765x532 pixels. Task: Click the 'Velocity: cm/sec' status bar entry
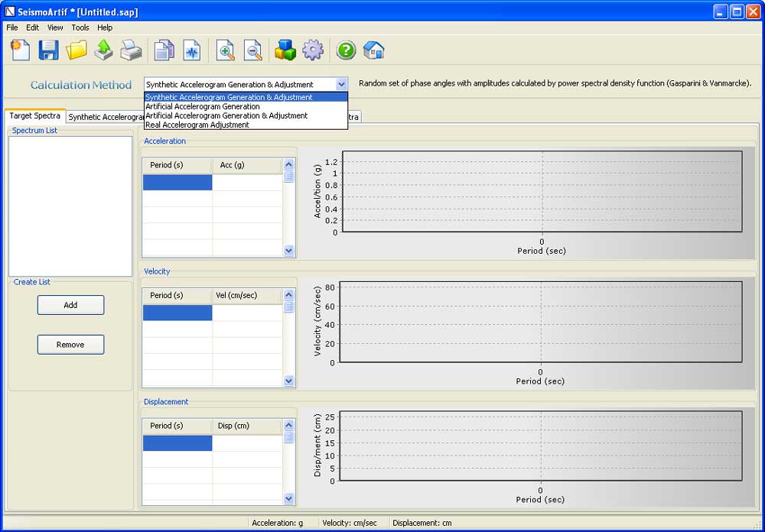(x=350, y=523)
